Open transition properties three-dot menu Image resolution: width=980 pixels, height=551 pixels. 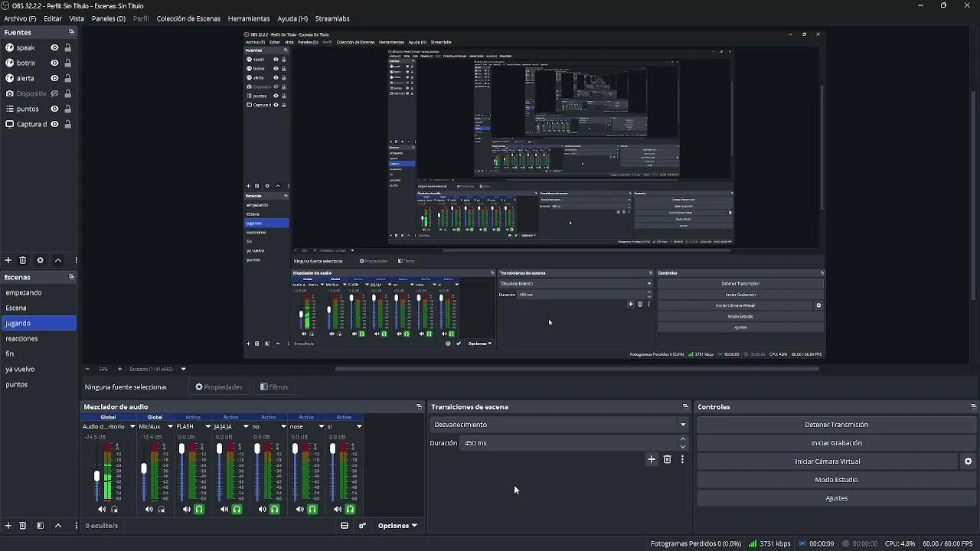[682, 459]
